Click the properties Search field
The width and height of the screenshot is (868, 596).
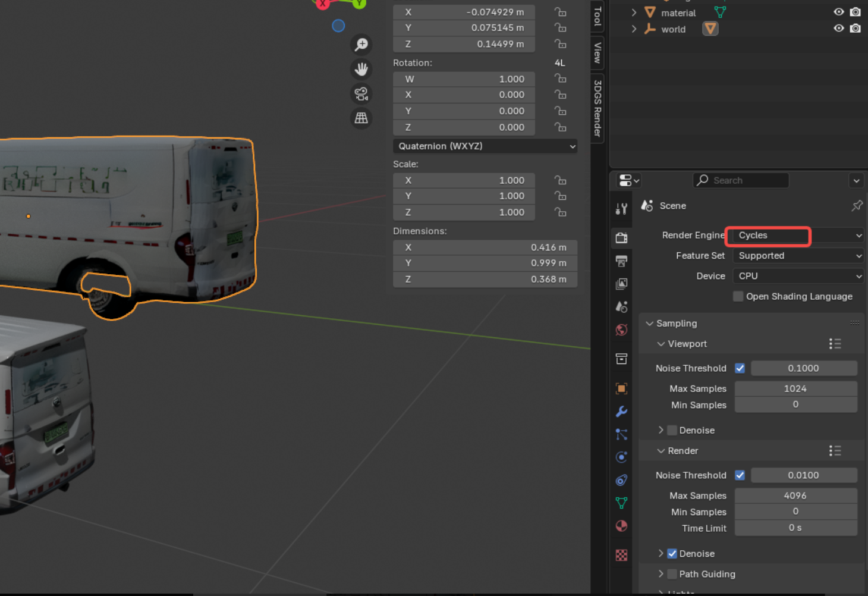(x=741, y=180)
